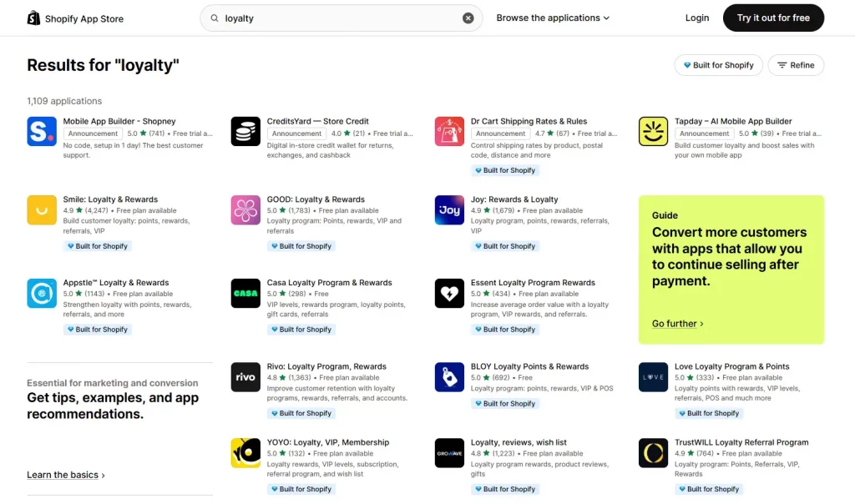
Task: Open the Rivo: Loyalty Program, Rewards title
Action: click(326, 366)
